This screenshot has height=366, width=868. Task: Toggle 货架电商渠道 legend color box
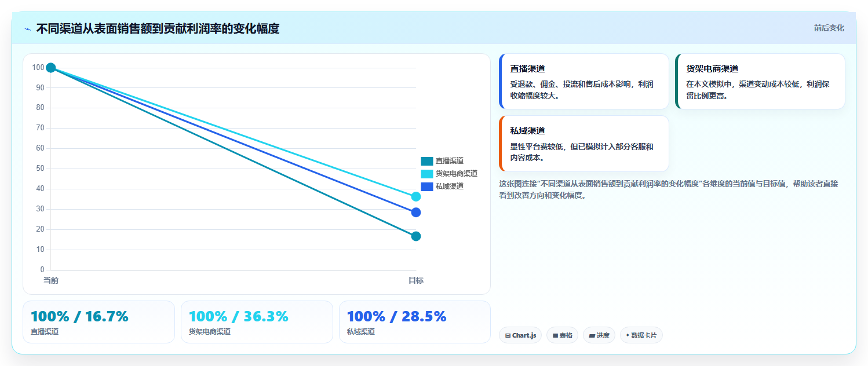coord(426,174)
